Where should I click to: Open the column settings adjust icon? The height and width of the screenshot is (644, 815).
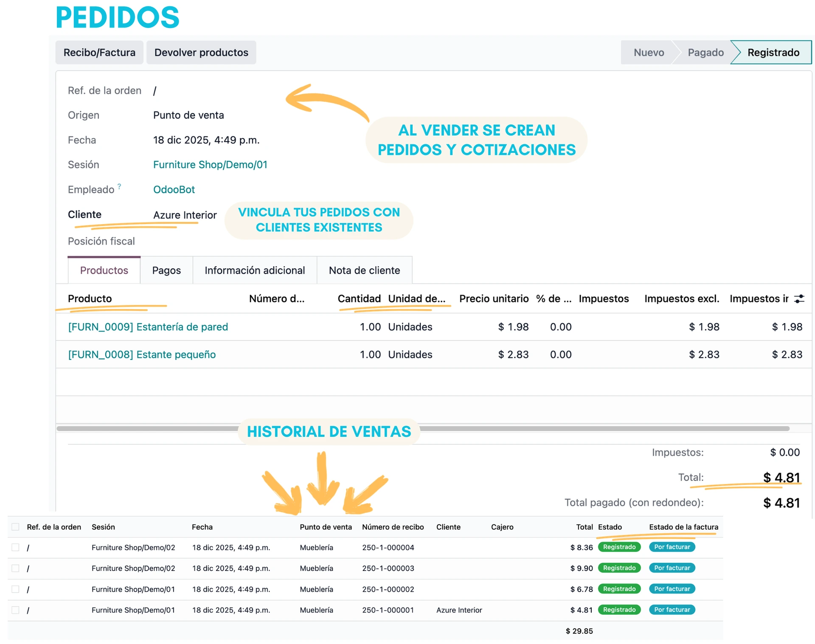pyautogui.click(x=799, y=299)
